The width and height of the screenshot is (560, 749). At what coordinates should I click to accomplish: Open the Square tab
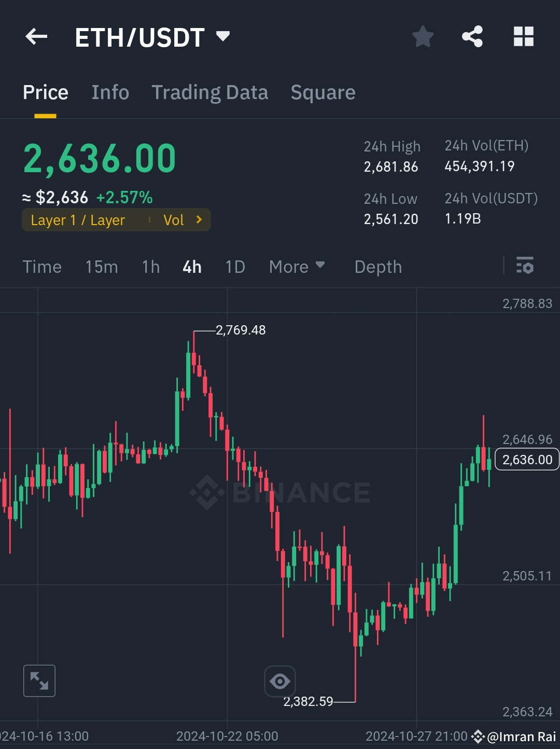(x=323, y=92)
